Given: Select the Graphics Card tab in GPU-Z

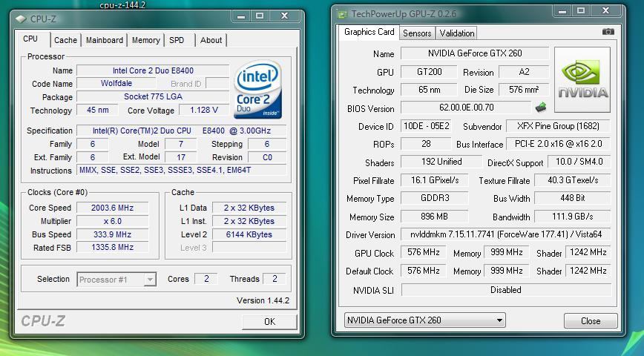Looking at the screenshot, I should pyautogui.click(x=369, y=32).
